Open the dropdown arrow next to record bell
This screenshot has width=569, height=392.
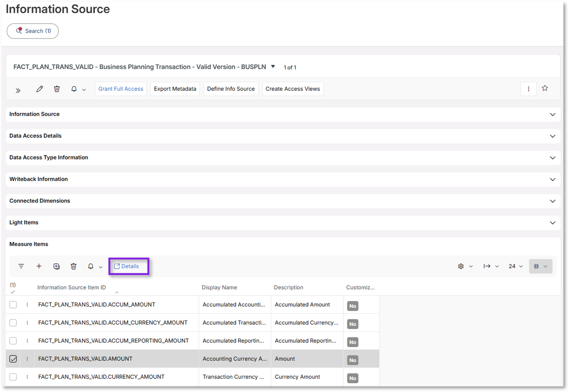click(x=84, y=90)
